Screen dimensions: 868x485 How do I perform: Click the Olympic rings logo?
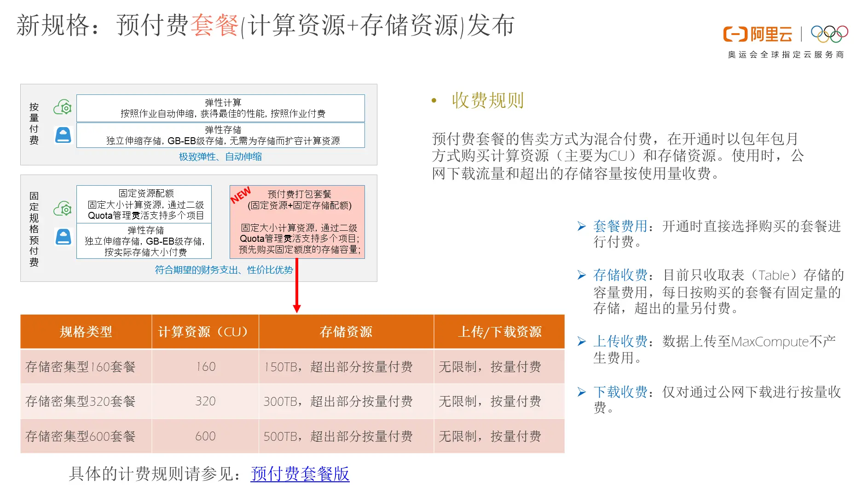[x=829, y=33]
